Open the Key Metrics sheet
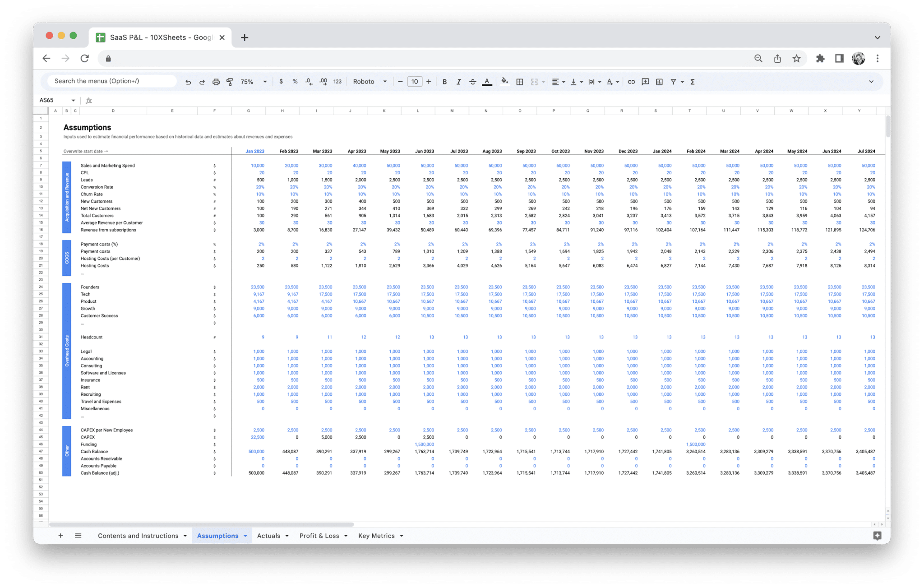Viewport: 924px width, 588px height. pos(376,536)
